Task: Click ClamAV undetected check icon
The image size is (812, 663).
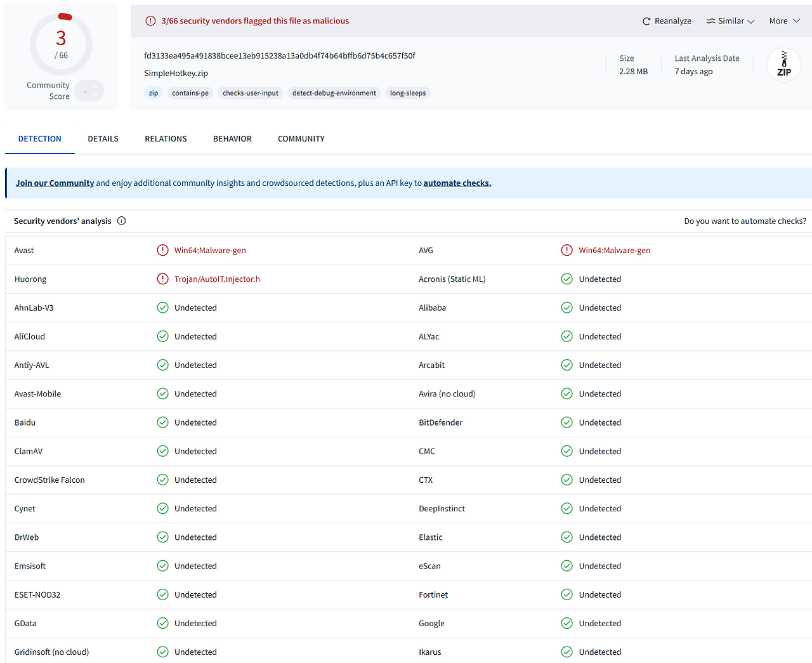Action: coord(162,451)
